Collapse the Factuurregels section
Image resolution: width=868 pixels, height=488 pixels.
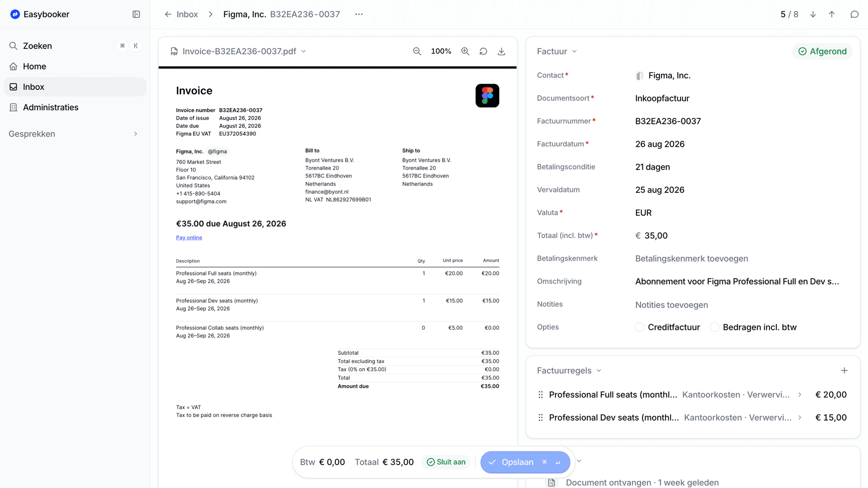tap(599, 371)
